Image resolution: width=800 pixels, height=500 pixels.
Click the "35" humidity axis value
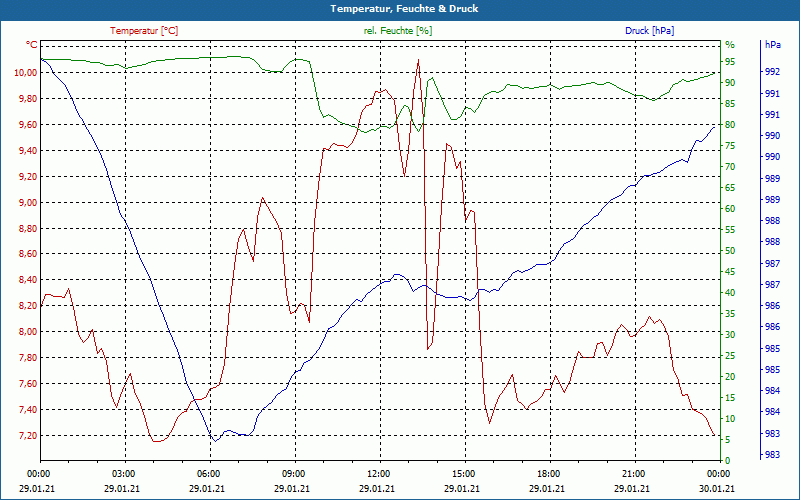(x=730, y=314)
